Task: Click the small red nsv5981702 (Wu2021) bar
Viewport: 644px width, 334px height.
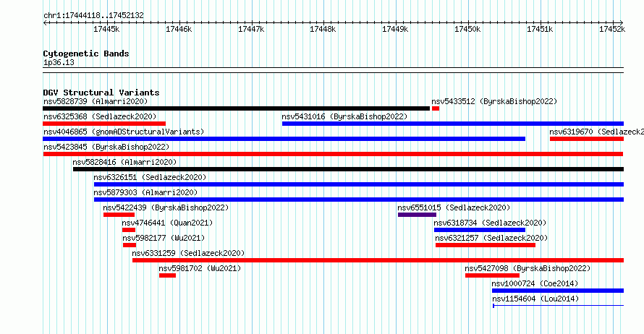Action: pos(168,275)
